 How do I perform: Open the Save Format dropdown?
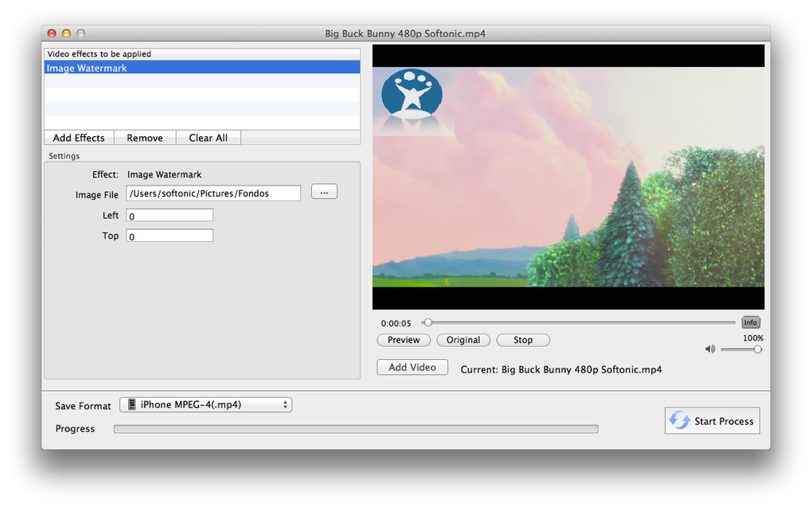tap(205, 404)
